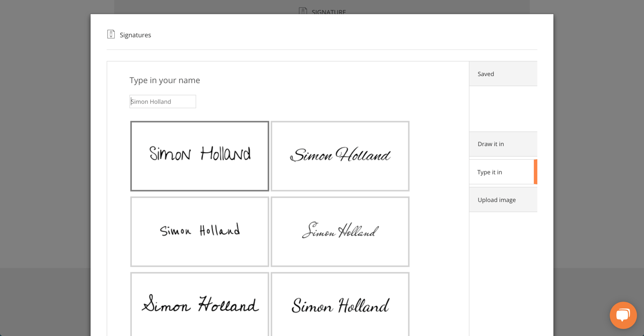The width and height of the screenshot is (644, 336).
Task: Open the "Upload image" option
Action: pos(496,199)
